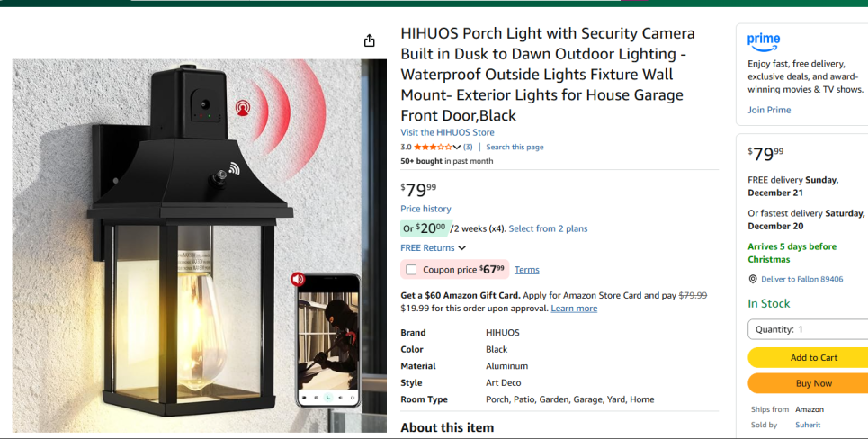Open the Price history link
Screen dimensions: 868x439
425,209
